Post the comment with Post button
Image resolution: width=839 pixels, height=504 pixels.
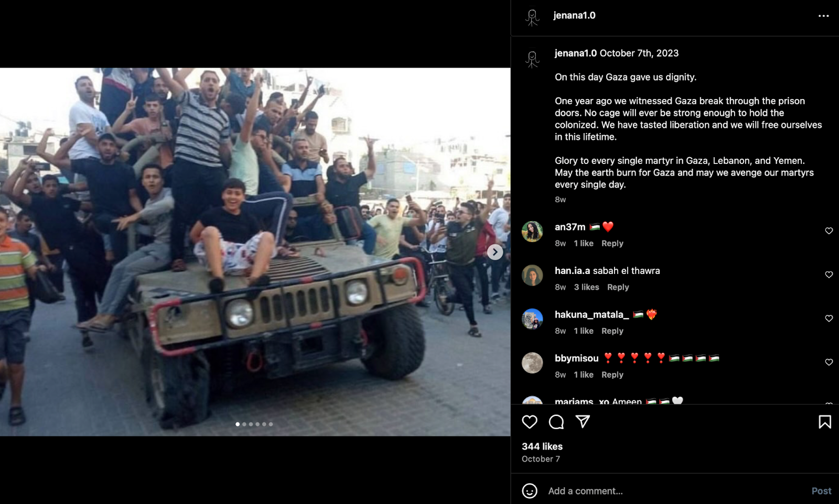pyautogui.click(x=821, y=491)
